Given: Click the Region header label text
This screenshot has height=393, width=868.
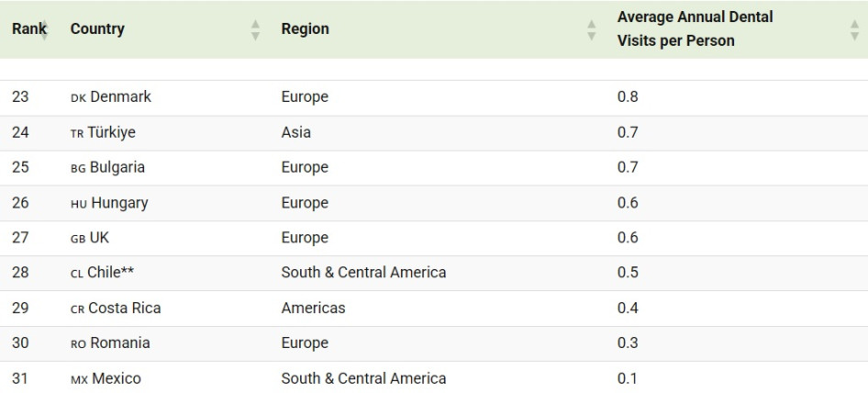Looking at the screenshot, I should coord(305,28).
